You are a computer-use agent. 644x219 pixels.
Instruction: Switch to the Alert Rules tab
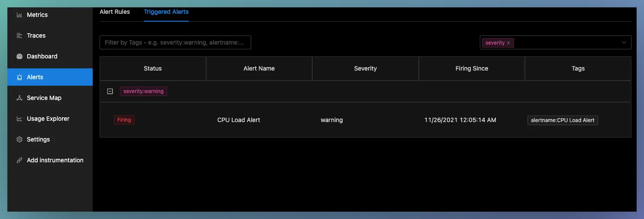coord(115,12)
